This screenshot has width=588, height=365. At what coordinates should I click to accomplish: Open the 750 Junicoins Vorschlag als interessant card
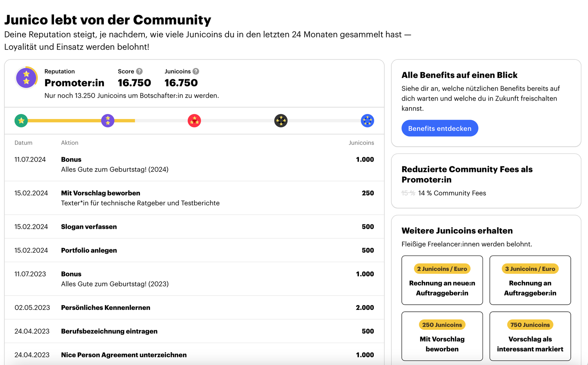pyautogui.click(x=530, y=336)
